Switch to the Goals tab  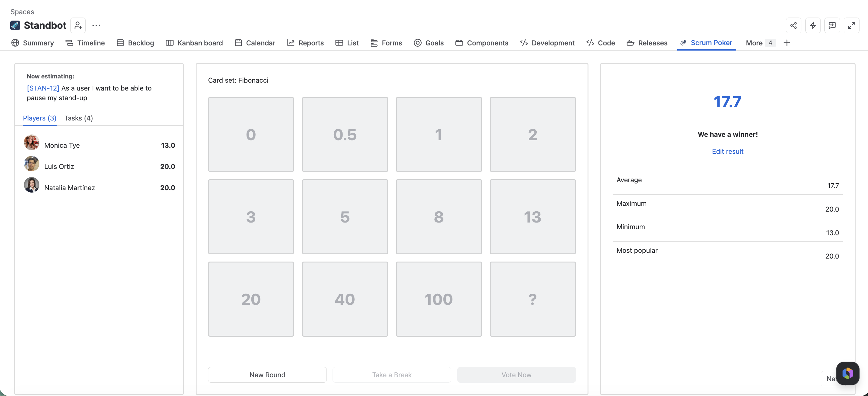429,43
